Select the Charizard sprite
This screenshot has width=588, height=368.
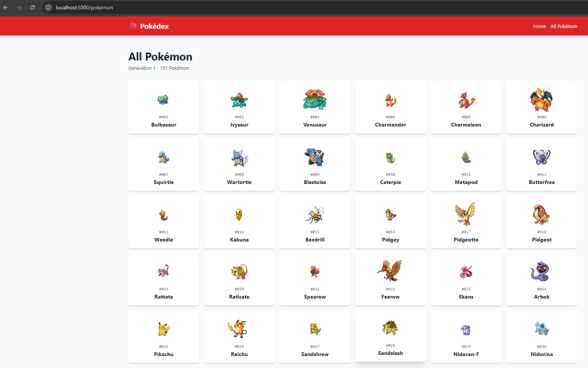[x=541, y=100]
